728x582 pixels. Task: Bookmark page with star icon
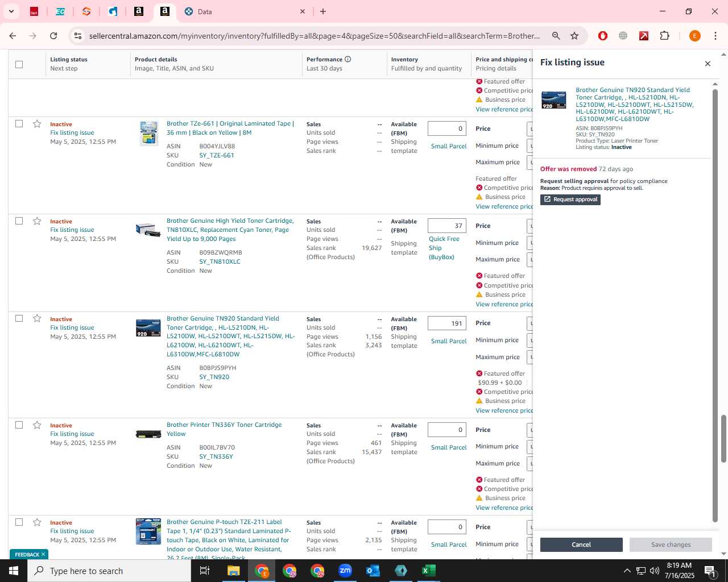[574, 36]
